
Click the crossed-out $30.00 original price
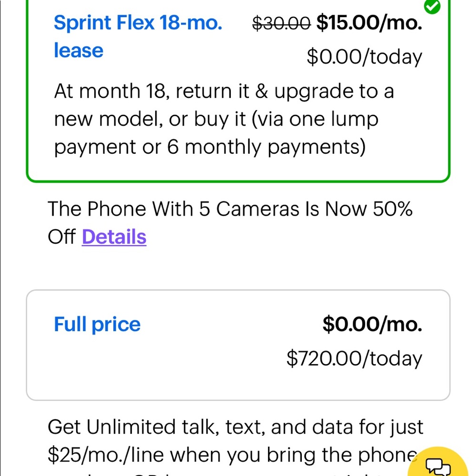click(x=281, y=23)
